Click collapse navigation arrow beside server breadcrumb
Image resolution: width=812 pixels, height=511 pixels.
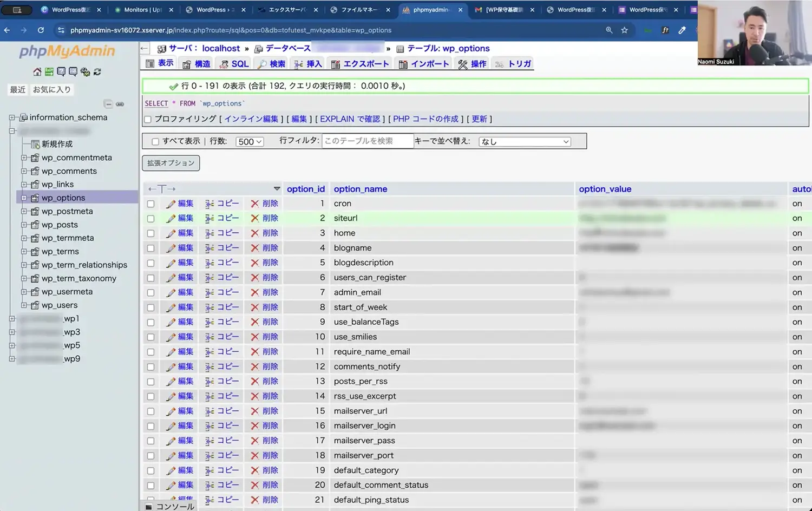(x=145, y=48)
